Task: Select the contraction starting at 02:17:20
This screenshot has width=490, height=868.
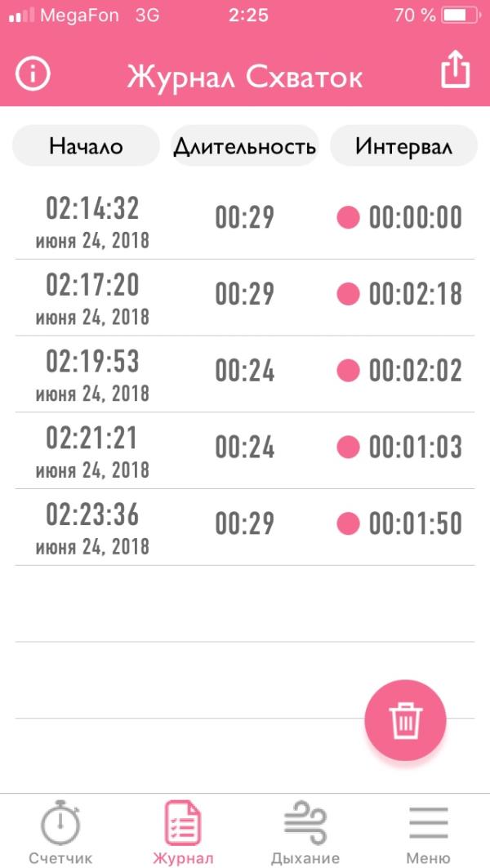Action: [x=92, y=296]
